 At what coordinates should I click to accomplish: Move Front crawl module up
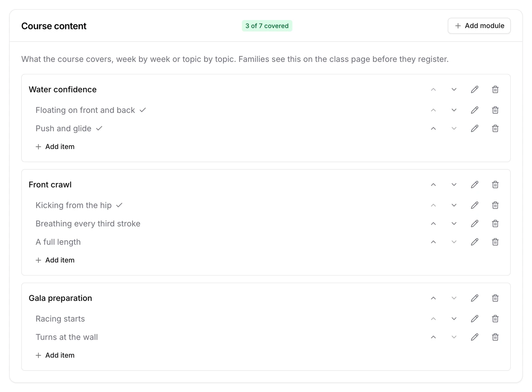(x=433, y=185)
